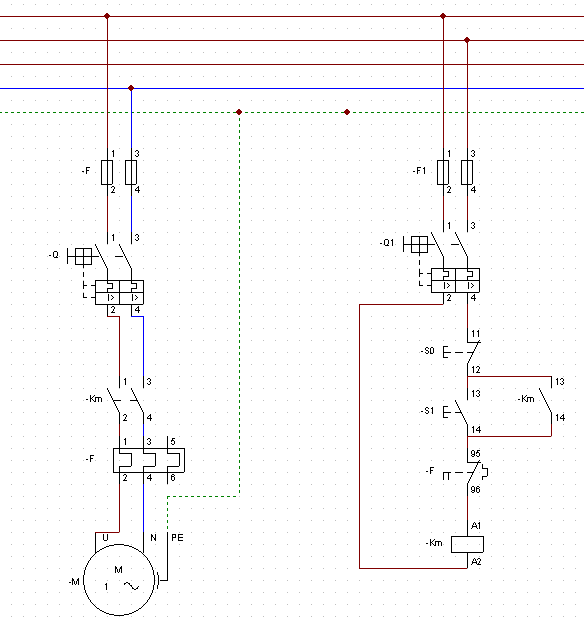Select the -Q1 pole contact at terminal 3
The height and width of the screenshot is (620, 584).
461,244
